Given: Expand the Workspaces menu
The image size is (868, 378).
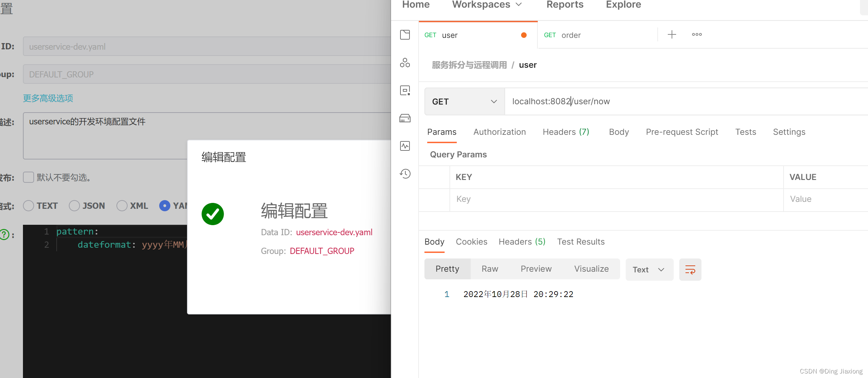Looking at the screenshot, I should tap(487, 5).
